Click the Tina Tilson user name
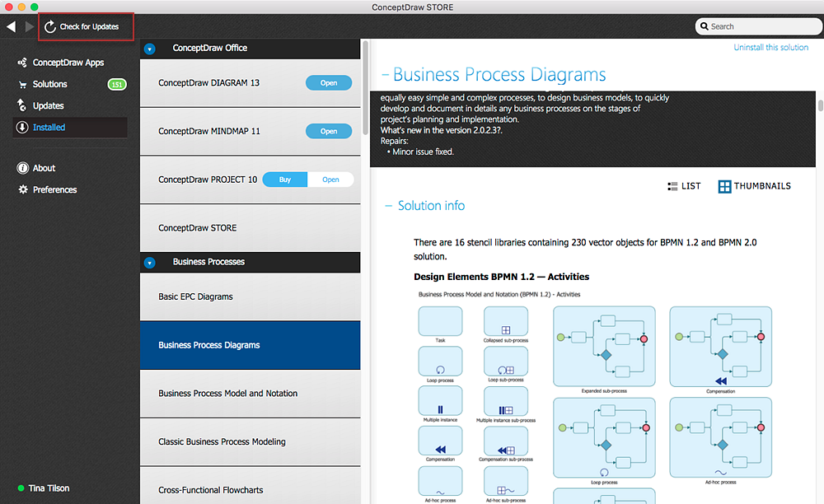824x504 pixels. click(x=49, y=488)
